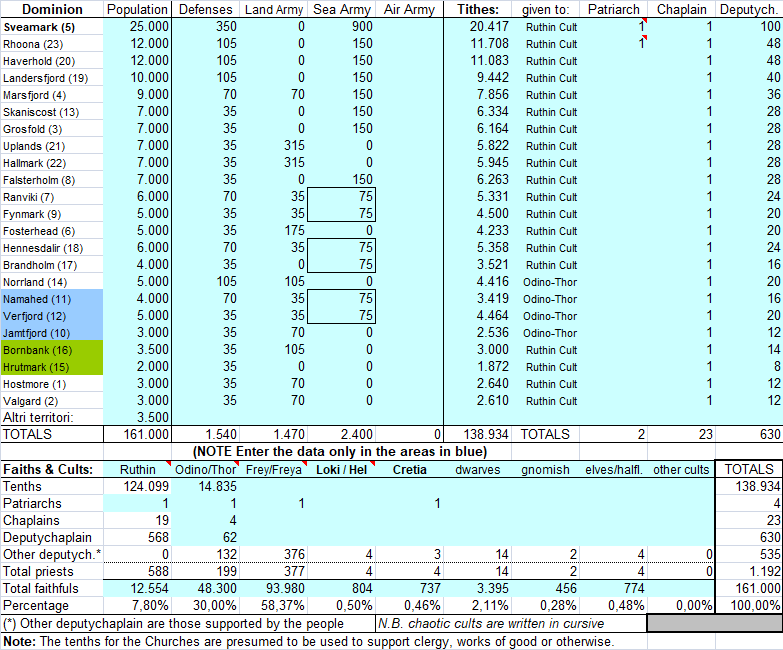Click Ruthin tenths value 124.099
The image size is (783, 650).
[x=137, y=486]
